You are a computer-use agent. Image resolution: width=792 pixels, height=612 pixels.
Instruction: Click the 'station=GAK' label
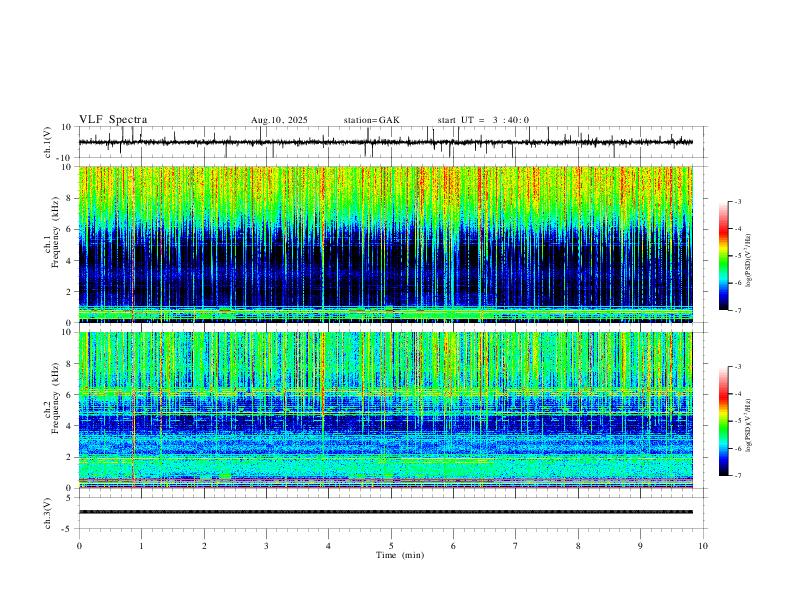point(371,120)
